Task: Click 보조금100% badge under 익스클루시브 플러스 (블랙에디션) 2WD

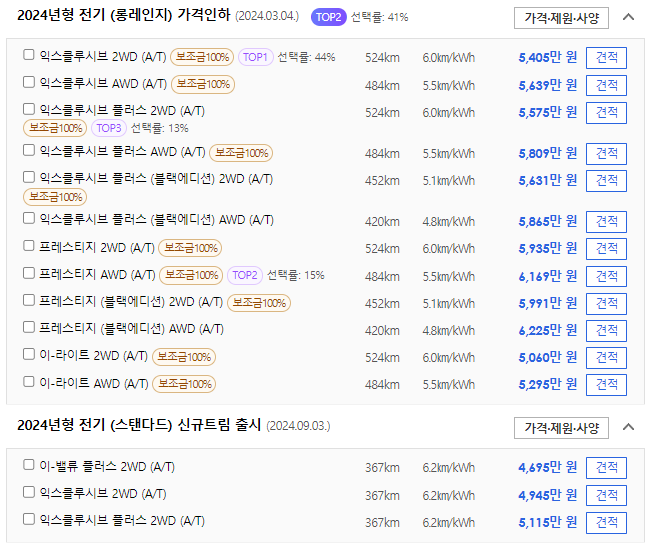Action: pos(55,197)
